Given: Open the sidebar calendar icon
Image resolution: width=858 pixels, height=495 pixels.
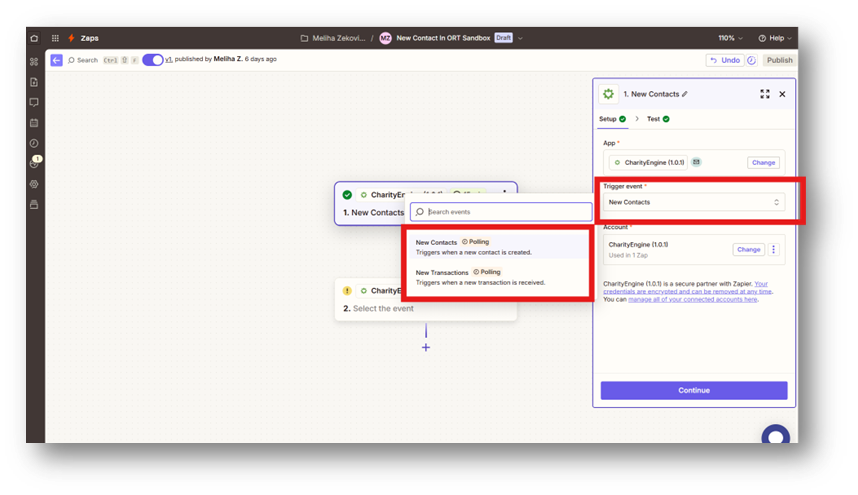Looking at the screenshot, I should tap(34, 123).
